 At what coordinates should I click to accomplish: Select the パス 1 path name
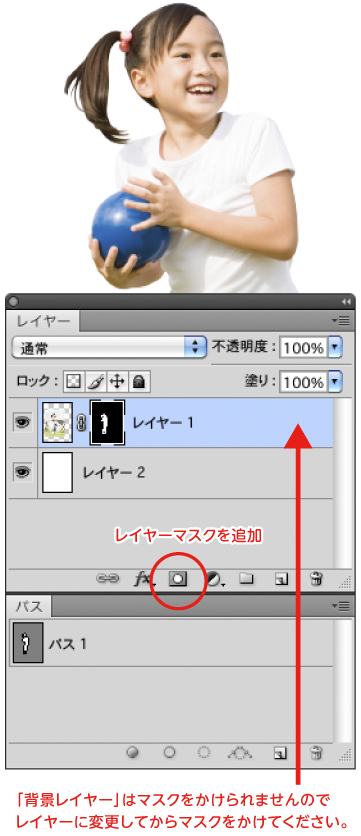67,644
